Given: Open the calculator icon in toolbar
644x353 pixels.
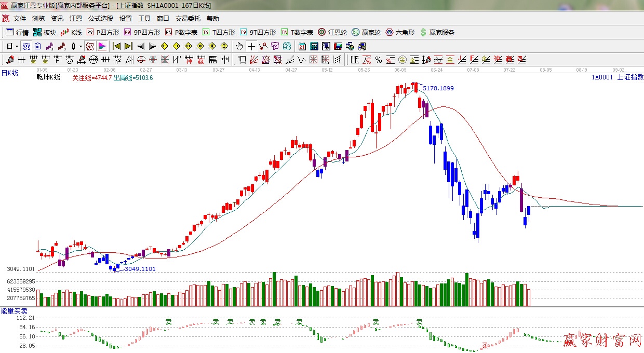Looking at the screenshot, I should coord(314,46).
